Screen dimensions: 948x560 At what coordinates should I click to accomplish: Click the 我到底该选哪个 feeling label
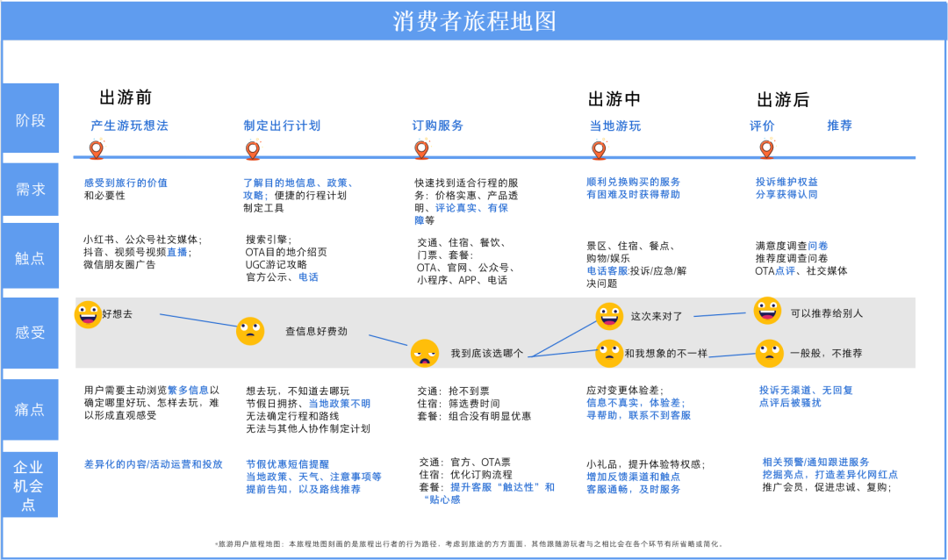(x=487, y=353)
